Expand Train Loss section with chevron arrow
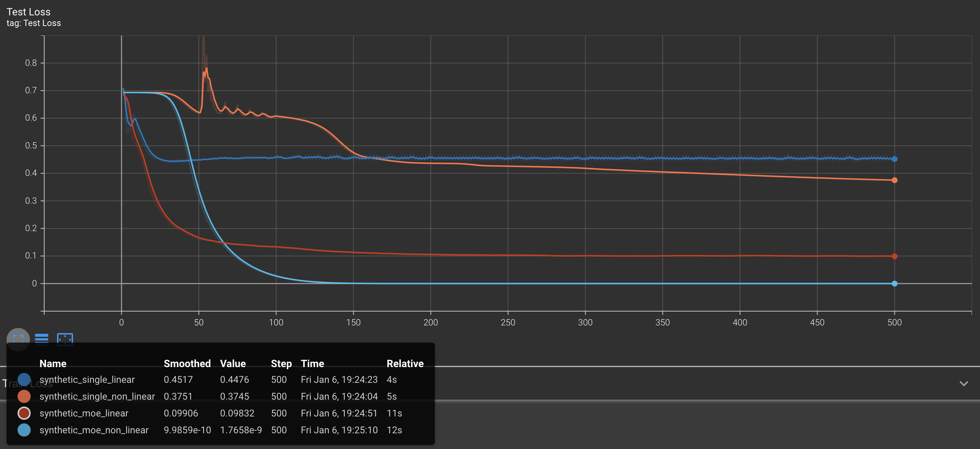The height and width of the screenshot is (449, 980). coord(963,384)
